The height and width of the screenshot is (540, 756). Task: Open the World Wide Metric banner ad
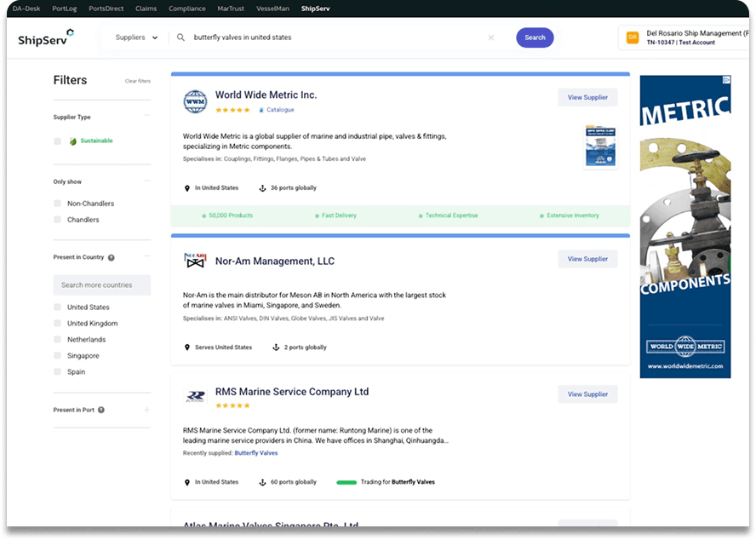coord(685,227)
